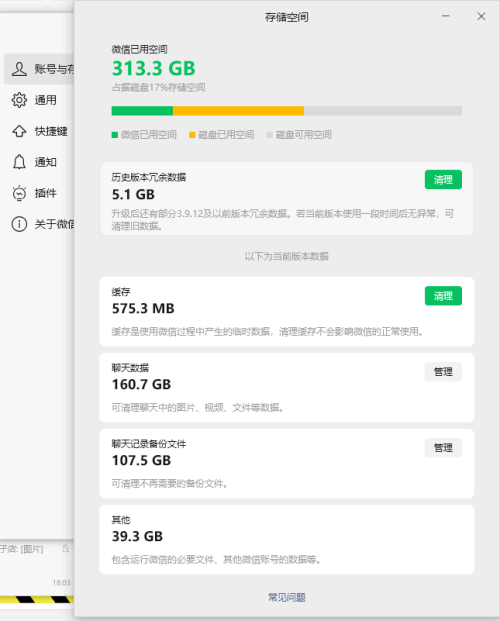Click the notification bell icon
The height and width of the screenshot is (621, 500).
19,162
